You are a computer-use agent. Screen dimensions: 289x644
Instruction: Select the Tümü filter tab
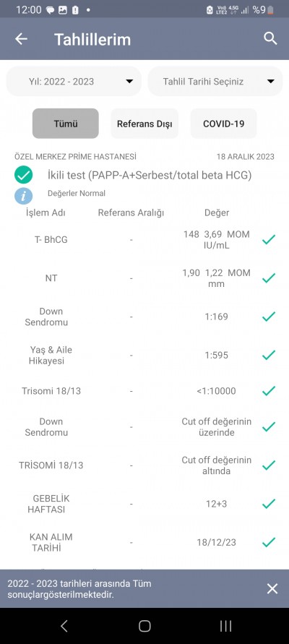(x=66, y=123)
